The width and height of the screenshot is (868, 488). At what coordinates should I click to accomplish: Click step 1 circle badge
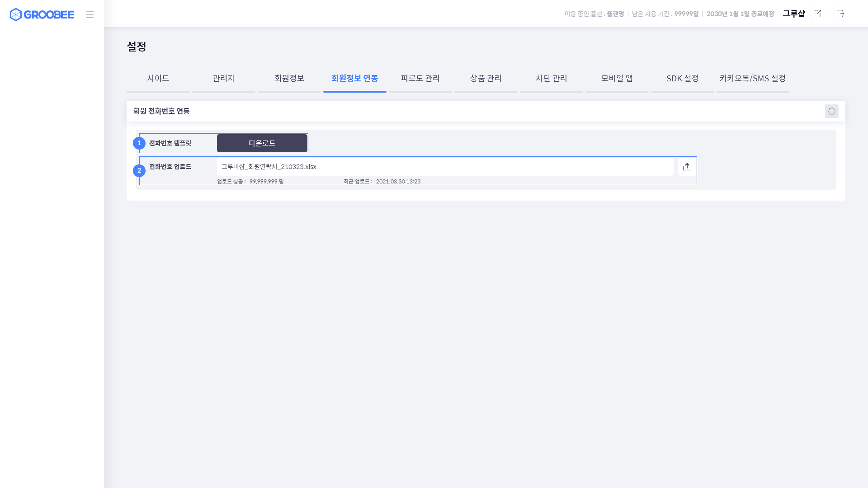(x=139, y=143)
